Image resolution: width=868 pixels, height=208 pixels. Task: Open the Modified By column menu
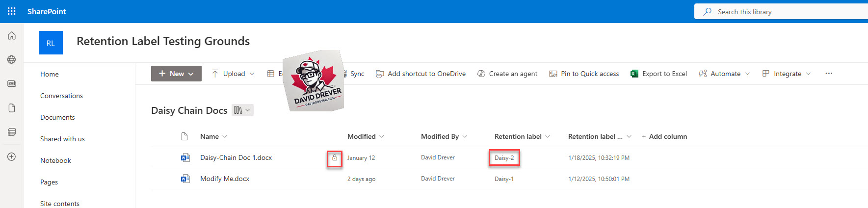click(x=444, y=136)
